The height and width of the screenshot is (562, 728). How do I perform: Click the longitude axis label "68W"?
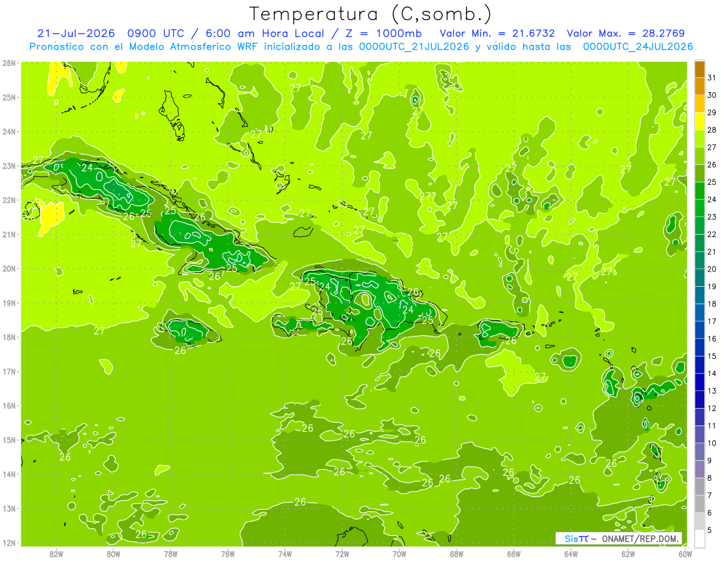457,554
